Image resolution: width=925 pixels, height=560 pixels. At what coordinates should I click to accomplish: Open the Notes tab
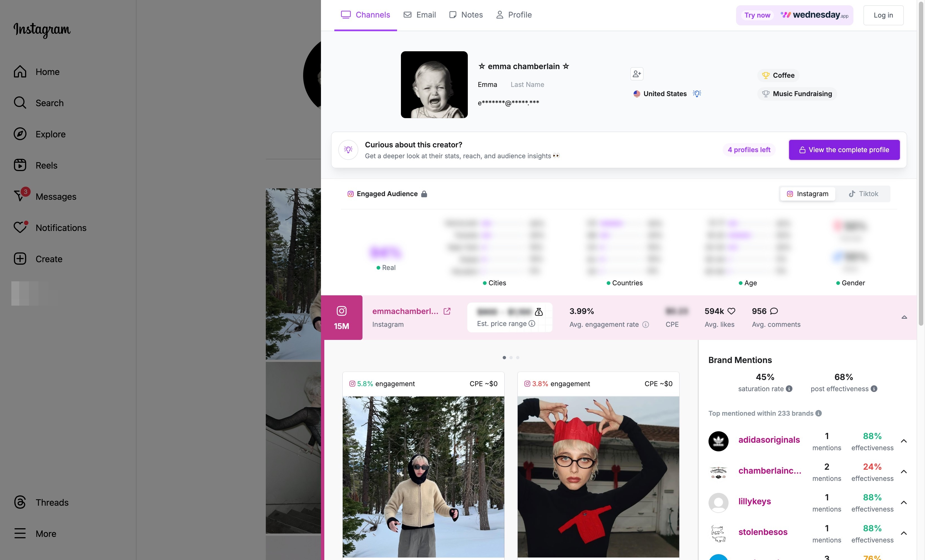pyautogui.click(x=466, y=15)
